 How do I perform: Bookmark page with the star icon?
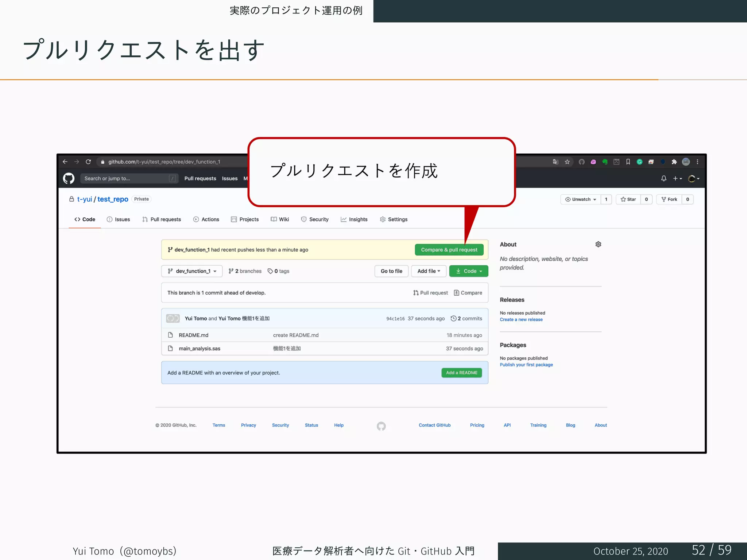coord(567,162)
